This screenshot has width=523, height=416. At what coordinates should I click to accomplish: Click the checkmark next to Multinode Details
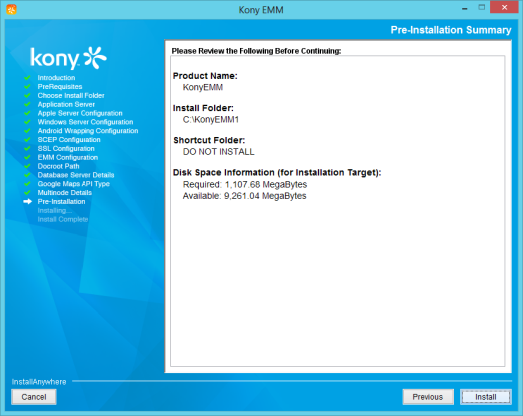click(x=27, y=192)
